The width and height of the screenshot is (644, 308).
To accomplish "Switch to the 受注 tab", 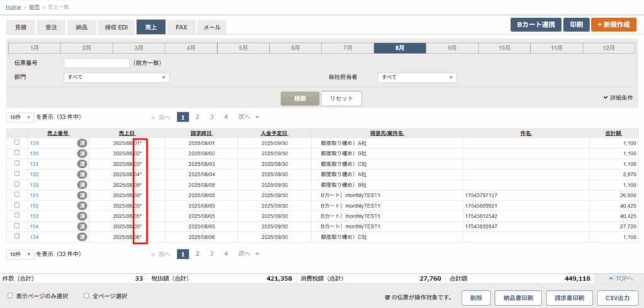I will coord(51,27).
